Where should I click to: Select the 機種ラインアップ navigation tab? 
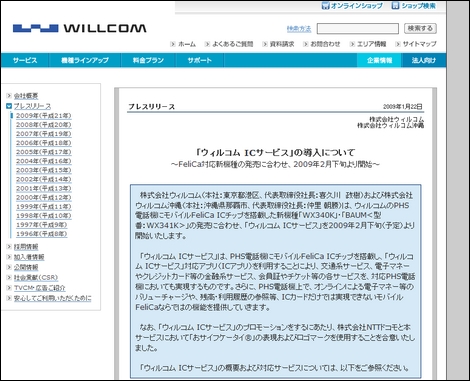click(x=85, y=60)
